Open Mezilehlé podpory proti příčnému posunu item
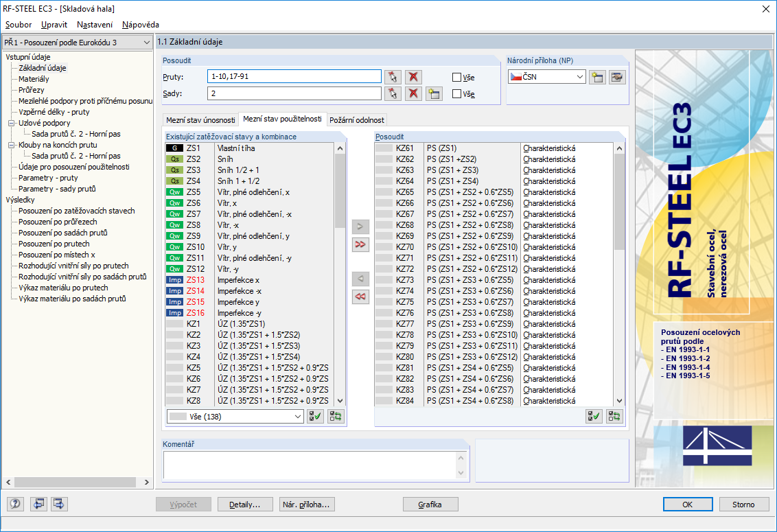 tap(85, 101)
